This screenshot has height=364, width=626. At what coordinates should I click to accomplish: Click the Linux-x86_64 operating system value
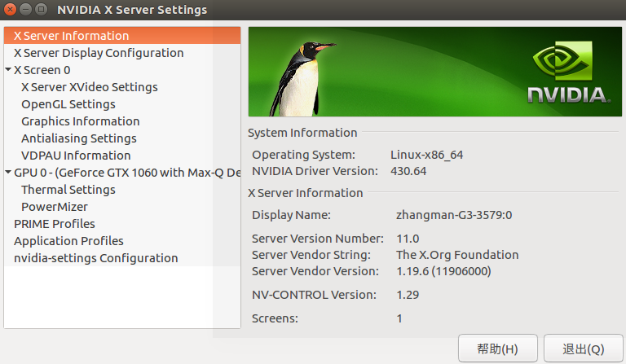pos(427,155)
